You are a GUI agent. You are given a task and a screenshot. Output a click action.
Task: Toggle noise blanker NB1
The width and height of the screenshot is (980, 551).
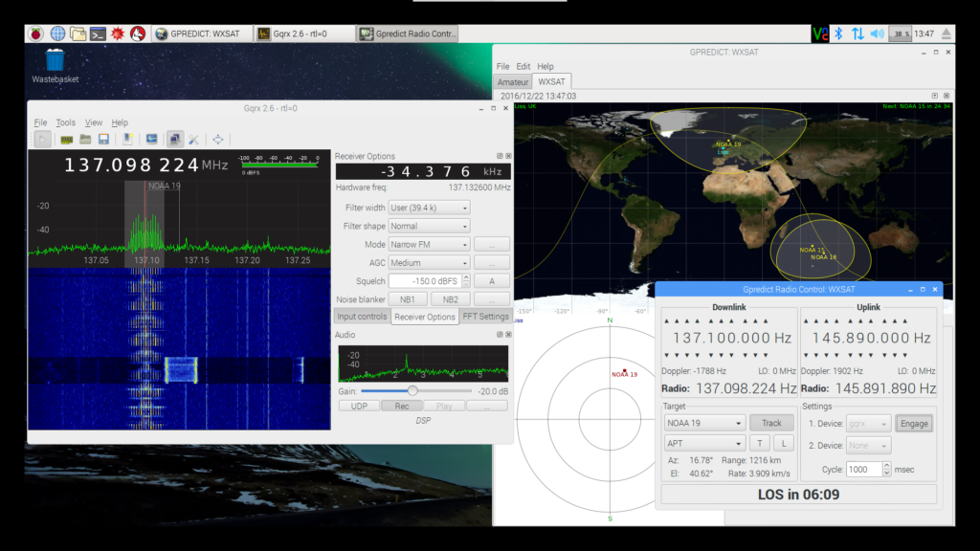[409, 299]
